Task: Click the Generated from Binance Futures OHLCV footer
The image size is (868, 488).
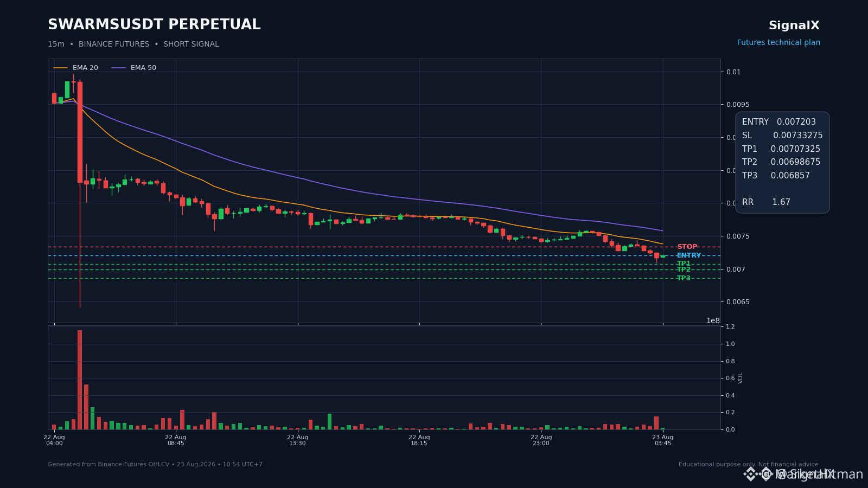Action: (x=155, y=465)
